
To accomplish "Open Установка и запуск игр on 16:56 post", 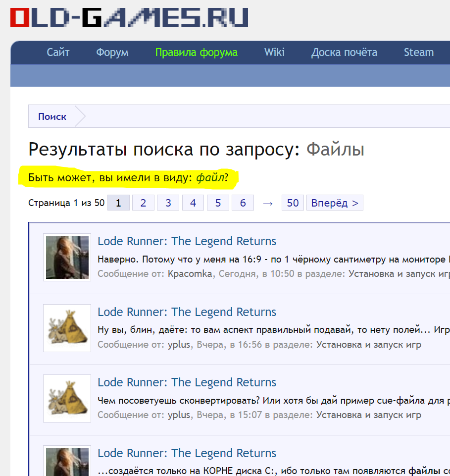I will click(x=369, y=345).
